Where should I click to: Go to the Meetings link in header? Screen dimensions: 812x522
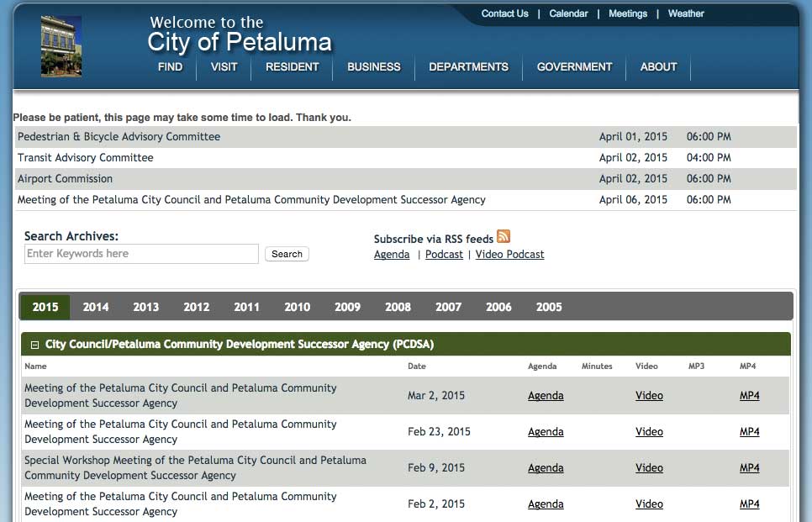pyautogui.click(x=628, y=13)
